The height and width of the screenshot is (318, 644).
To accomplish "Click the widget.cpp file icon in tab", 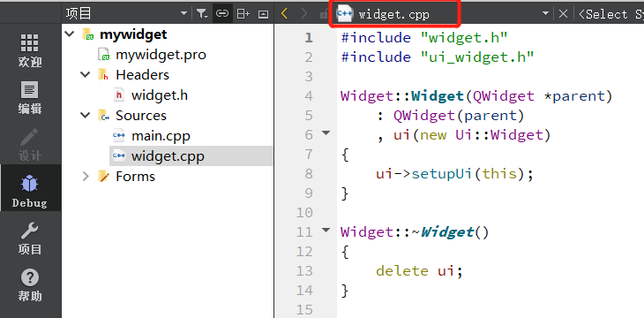I will (x=344, y=14).
